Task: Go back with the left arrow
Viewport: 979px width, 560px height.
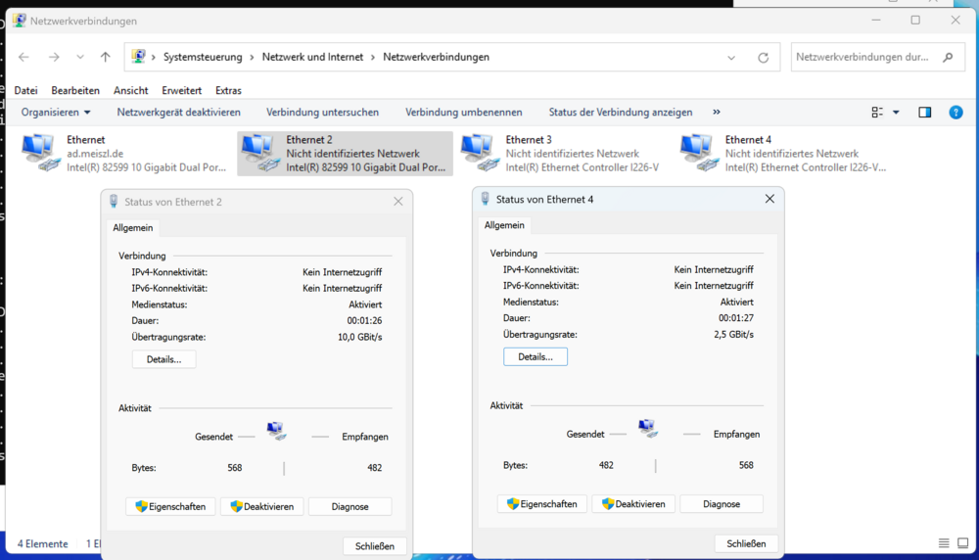Action: point(23,58)
